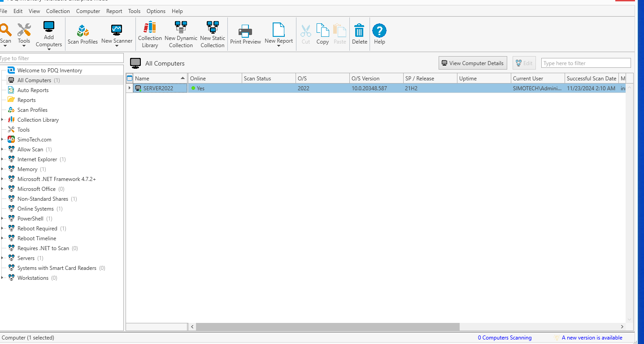The height and width of the screenshot is (344, 644).
Task: Expand the PowerShell collection node
Action: tap(2, 219)
